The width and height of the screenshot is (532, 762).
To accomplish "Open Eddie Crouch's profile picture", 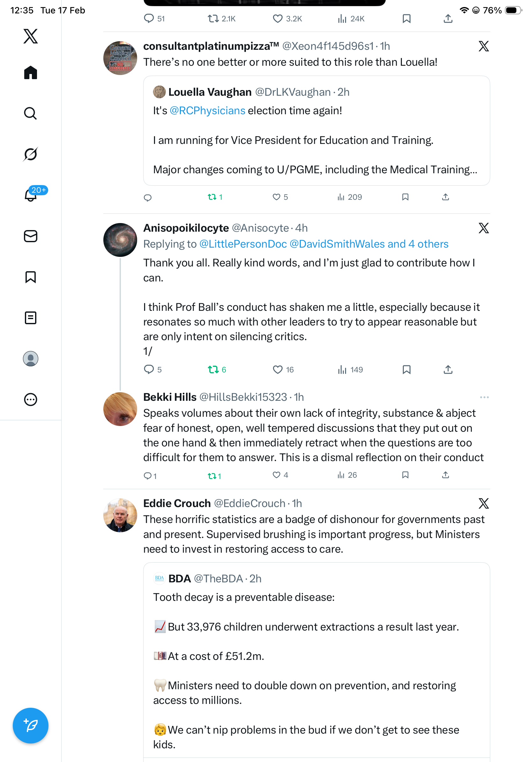I will [120, 515].
